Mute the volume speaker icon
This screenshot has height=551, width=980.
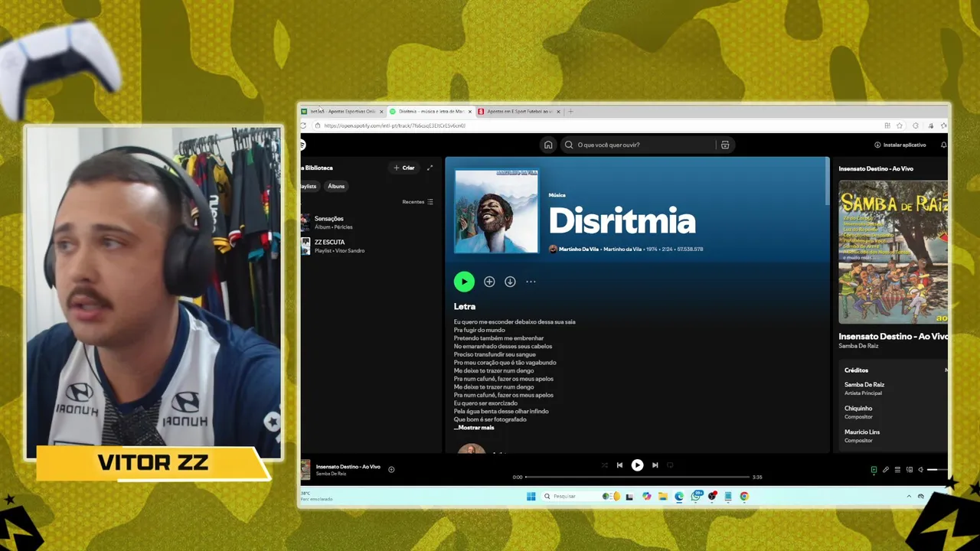921,470
